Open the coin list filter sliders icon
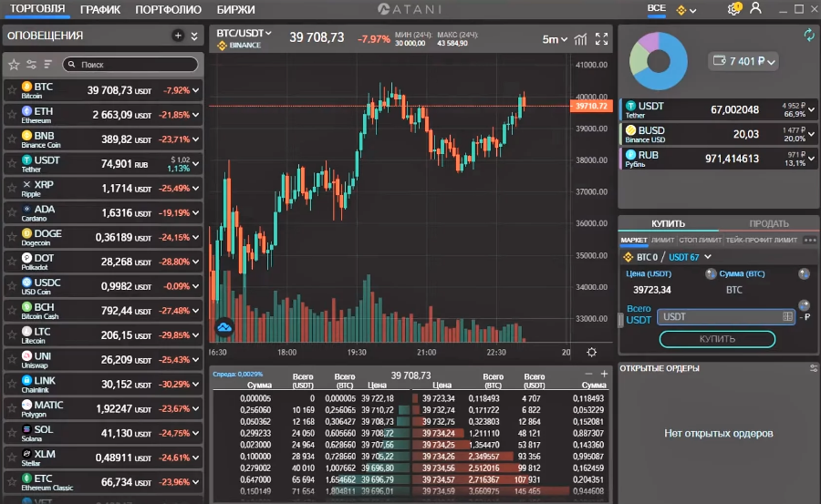Image resolution: width=821 pixels, height=504 pixels. click(31, 65)
